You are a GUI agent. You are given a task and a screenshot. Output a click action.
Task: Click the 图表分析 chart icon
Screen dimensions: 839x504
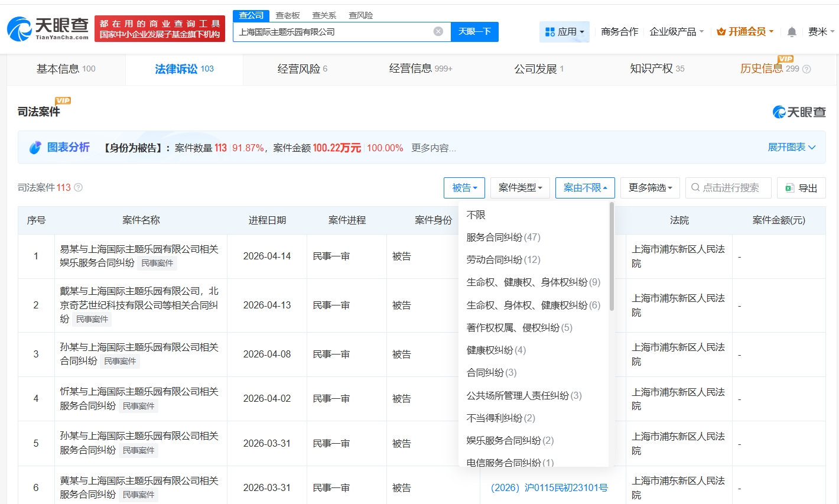35,148
